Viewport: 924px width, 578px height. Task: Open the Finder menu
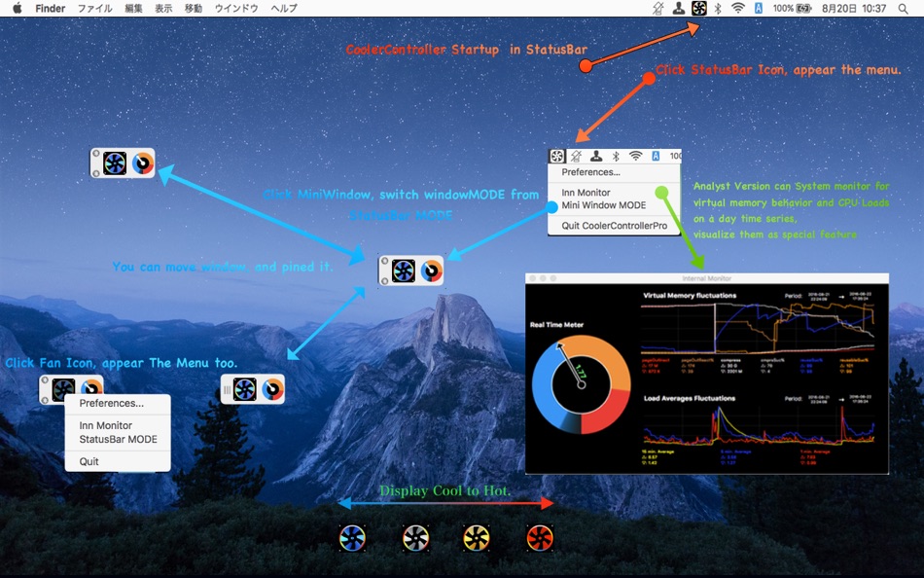[x=50, y=8]
